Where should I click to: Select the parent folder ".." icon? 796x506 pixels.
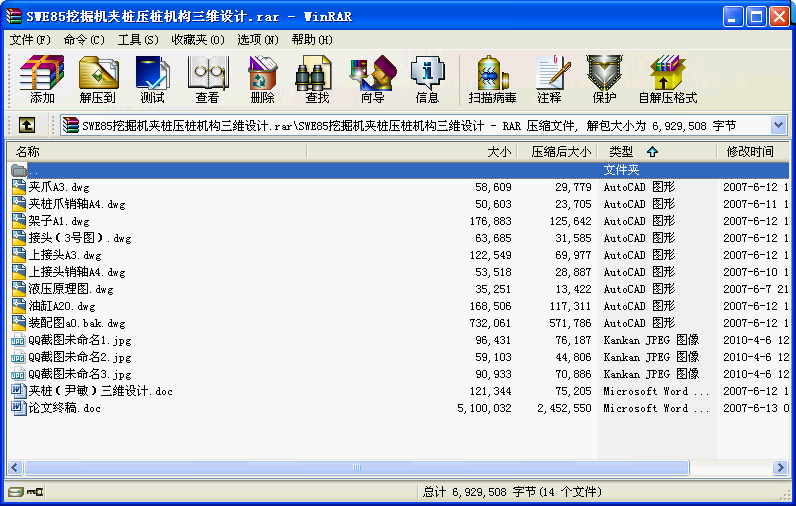tap(19, 170)
